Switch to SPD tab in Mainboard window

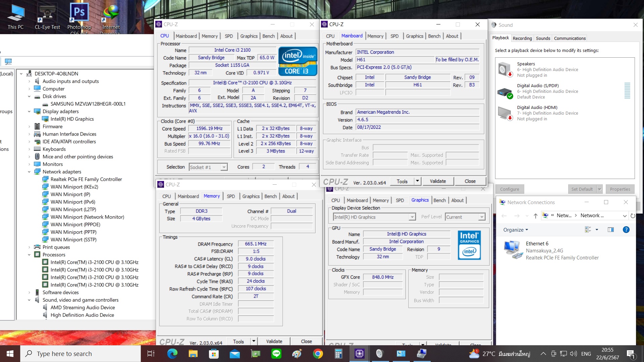[394, 36]
